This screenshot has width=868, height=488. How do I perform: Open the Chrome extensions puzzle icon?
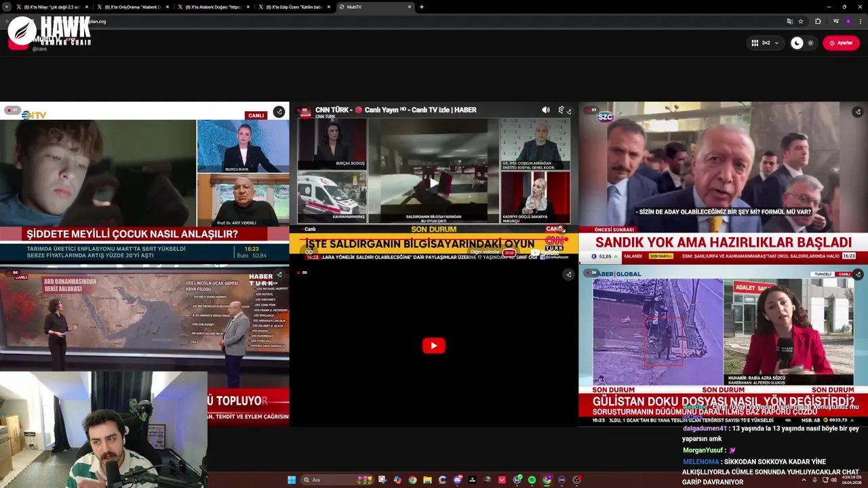(x=818, y=21)
